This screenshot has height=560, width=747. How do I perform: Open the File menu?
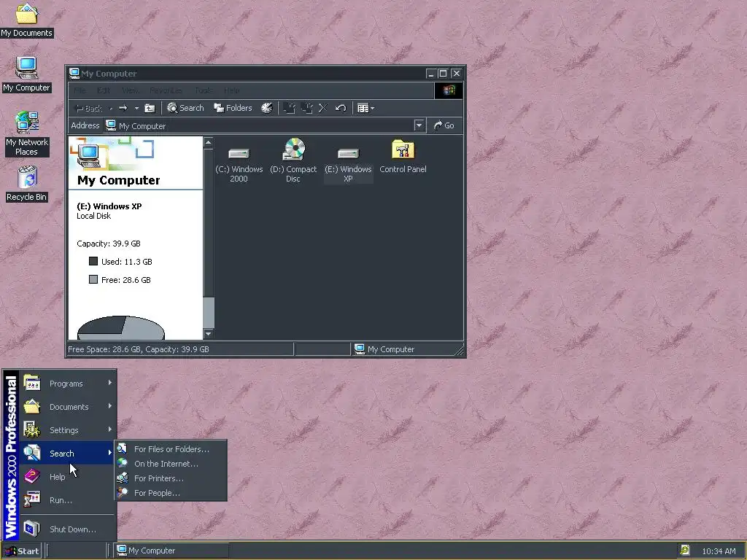[x=80, y=90]
